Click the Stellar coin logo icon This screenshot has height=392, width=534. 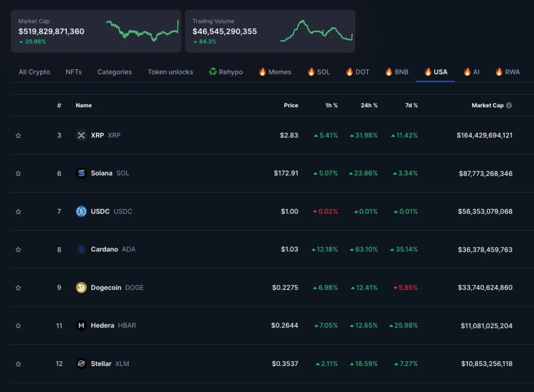coord(81,364)
